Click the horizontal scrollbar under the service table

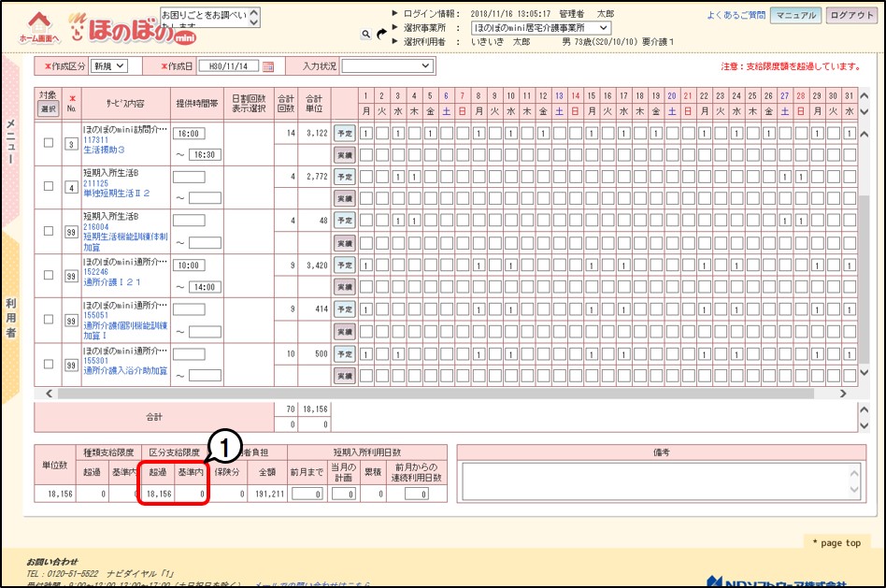[x=436, y=394]
